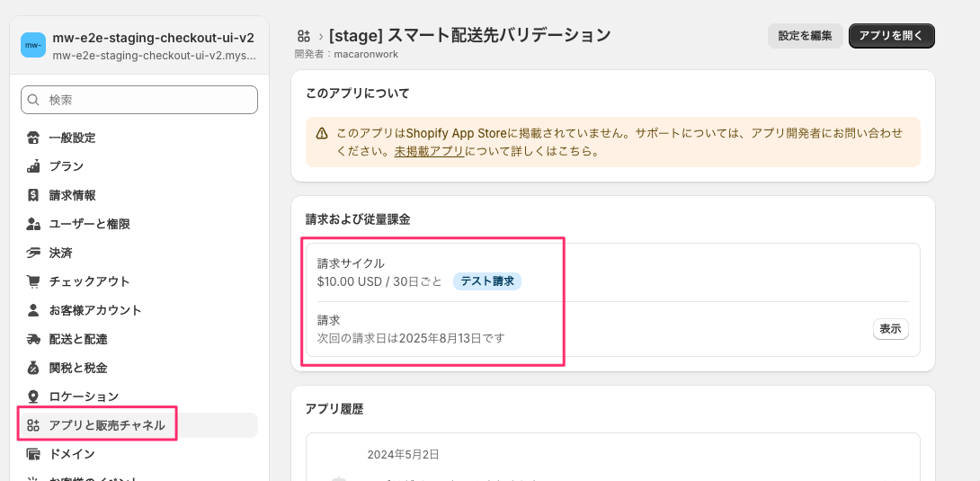980x481 pixels.
Task: Click the プラン chart icon
Action: (x=33, y=166)
